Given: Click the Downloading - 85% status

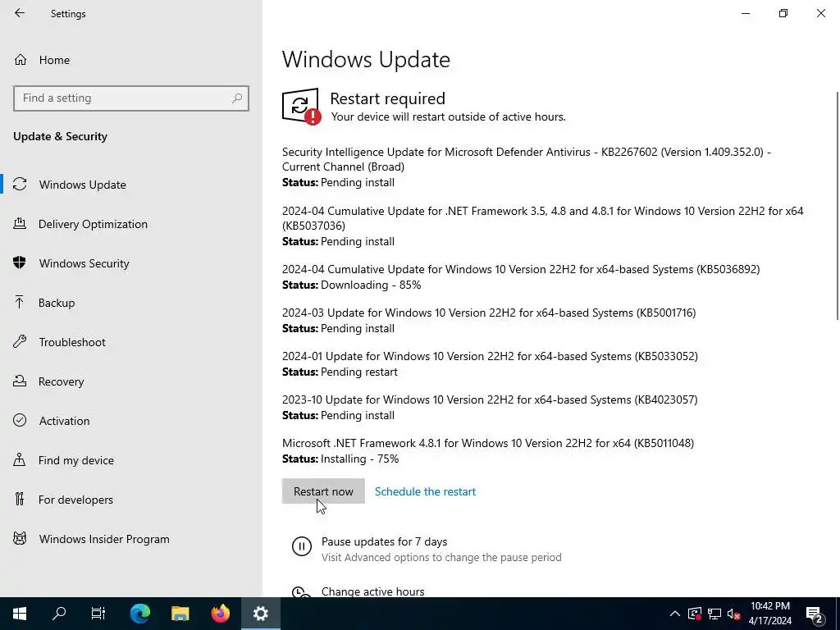Looking at the screenshot, I should click(x=371, y=285).
